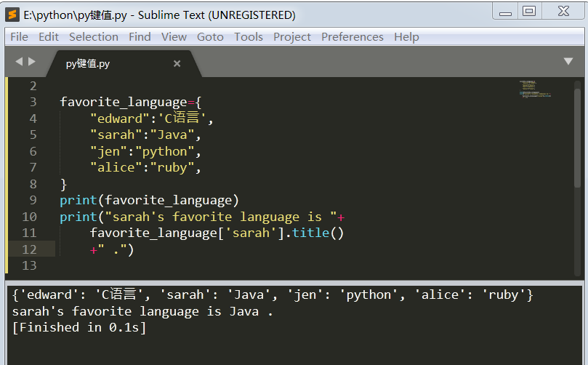Viewport: 588px width, 365px height.
Task: Click the [Finished in 0.1s] output line
Action: tap(79, 327)
